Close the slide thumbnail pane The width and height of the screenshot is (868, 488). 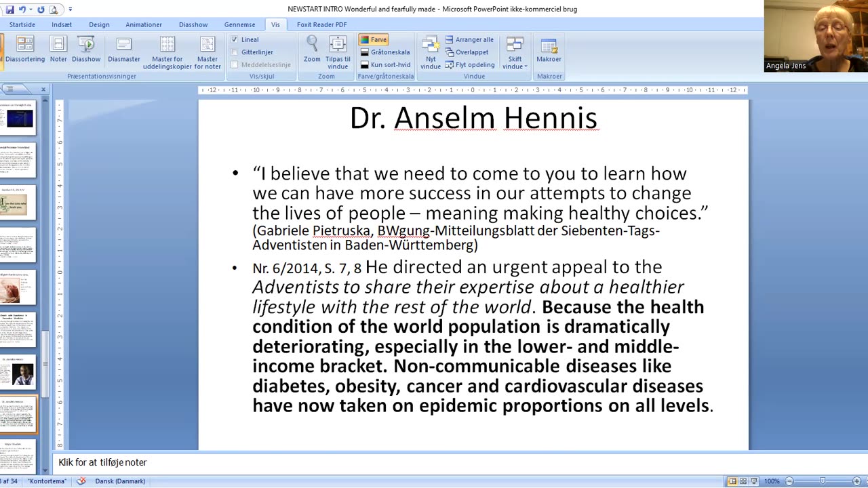[43, 89]
